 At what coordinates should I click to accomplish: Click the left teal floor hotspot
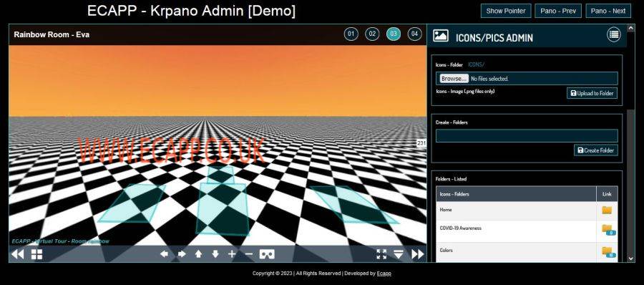pyautogui.click(x=132, y=203)
